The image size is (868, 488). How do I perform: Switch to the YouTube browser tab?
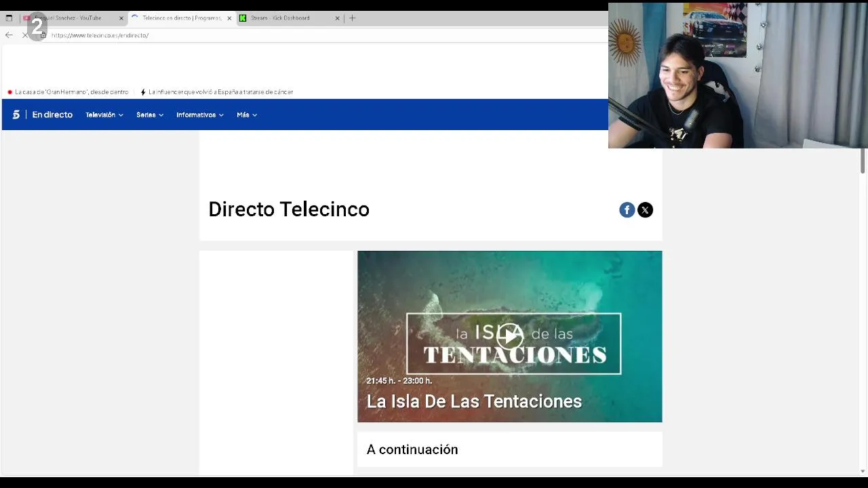73,18
